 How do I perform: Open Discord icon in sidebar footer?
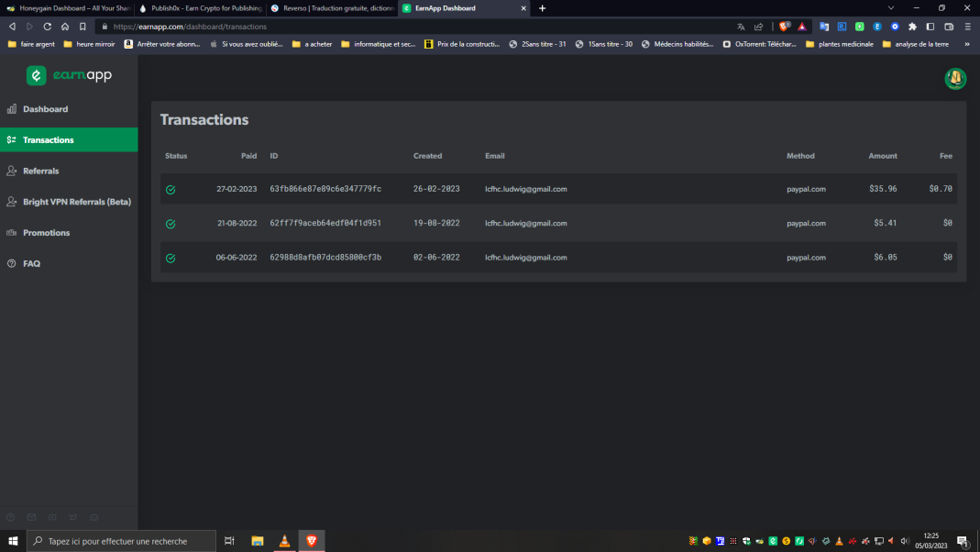(x=94, y=518)
